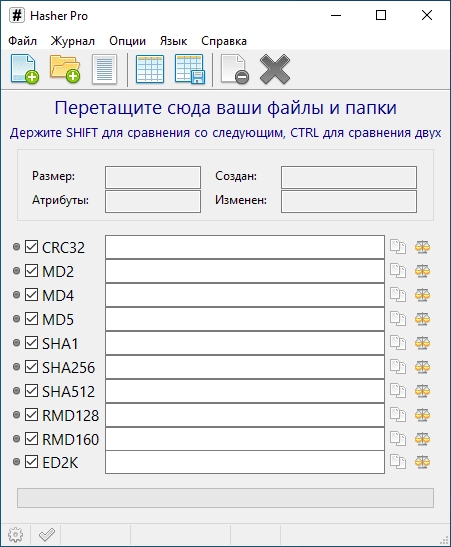Open the text log document icon
Image resolution: width=451 pixels, height=547 pixels.
[x=105, y=69]
